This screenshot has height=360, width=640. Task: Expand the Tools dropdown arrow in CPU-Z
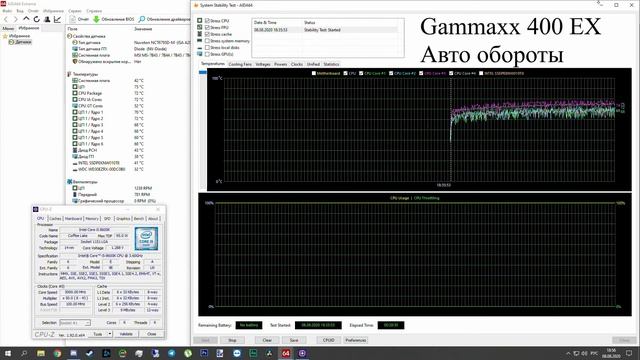click(109, 334)
